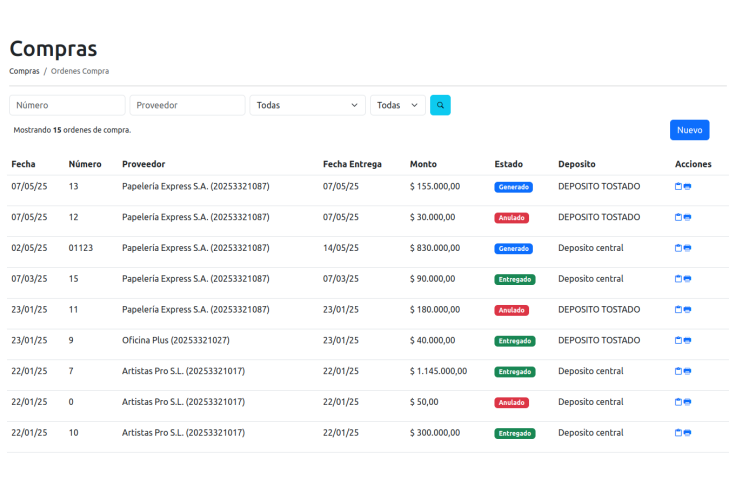The image size is (736, 483).
Task: Print order 0 of $ 50,00
Action: [x=687, y=402]
